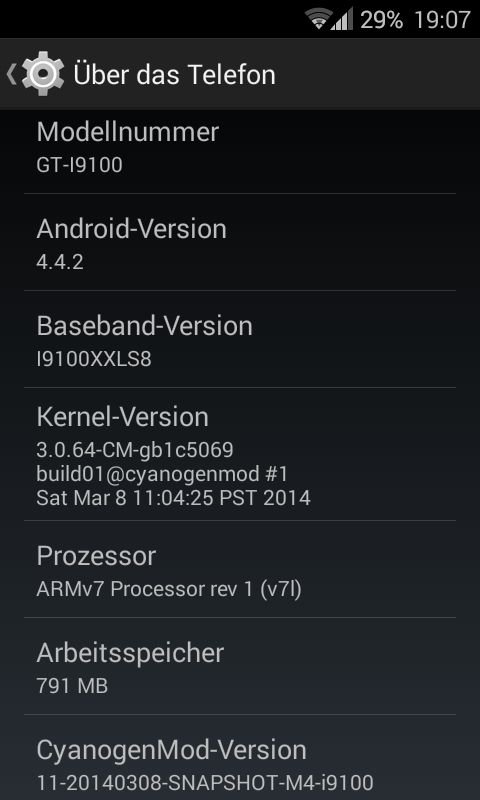This screenshot has width=480, height=800.
Task: Open the Modellnummer entry
Action: point(240,147)
